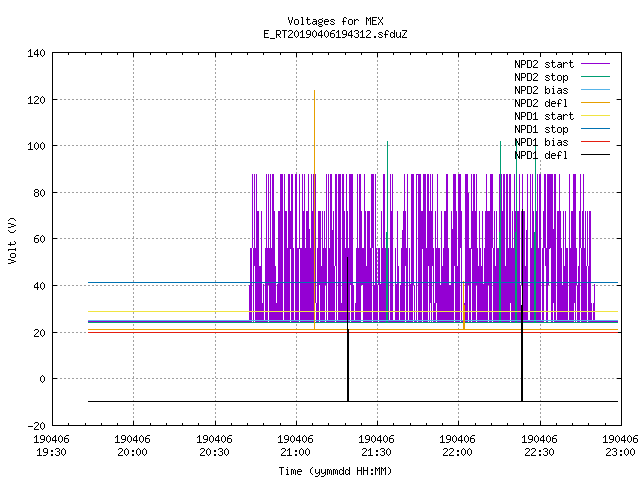Viewport: 640px width, 480px height.
Task: Select the filename E_RT20190406194312.sfduZ subtitle
Action: click(x=335, y=34)
